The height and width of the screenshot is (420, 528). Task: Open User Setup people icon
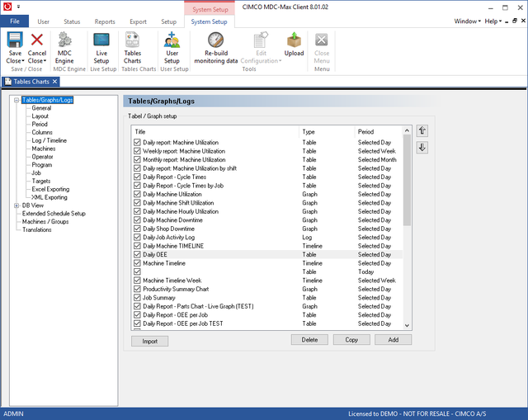tap(172, 40)
